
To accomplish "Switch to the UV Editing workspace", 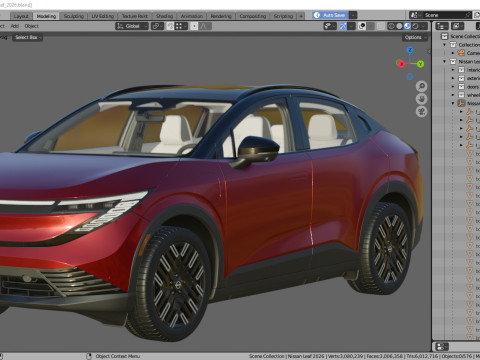I will tap(103, 16).
